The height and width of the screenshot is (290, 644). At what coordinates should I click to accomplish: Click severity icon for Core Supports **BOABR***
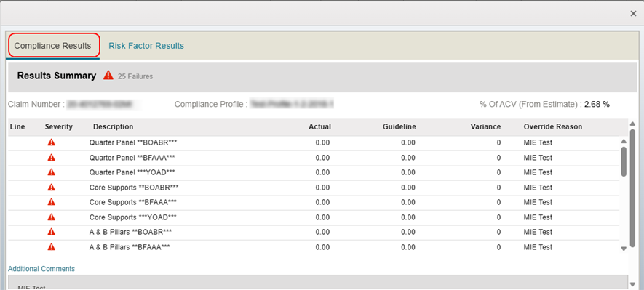pyautogui.click(x=52, y=187)
